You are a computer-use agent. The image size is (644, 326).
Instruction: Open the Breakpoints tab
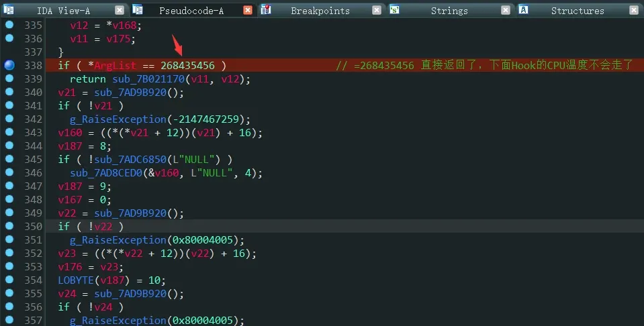point(320,11)
